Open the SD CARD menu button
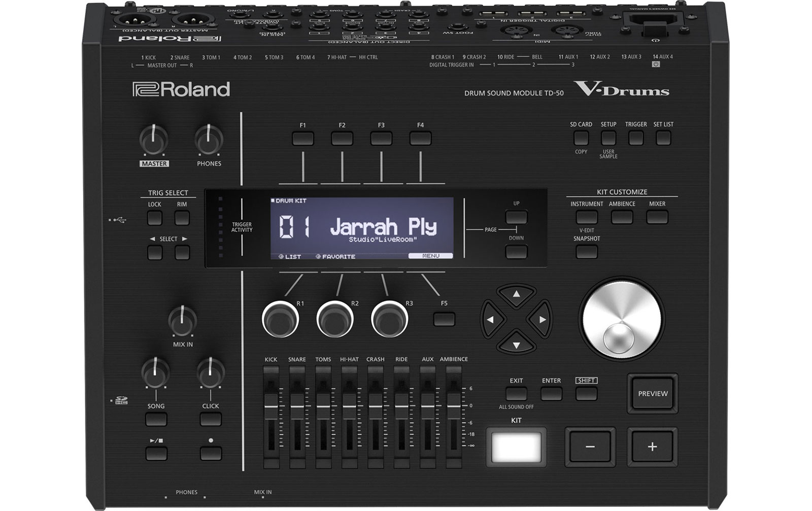 coord(581,138)
